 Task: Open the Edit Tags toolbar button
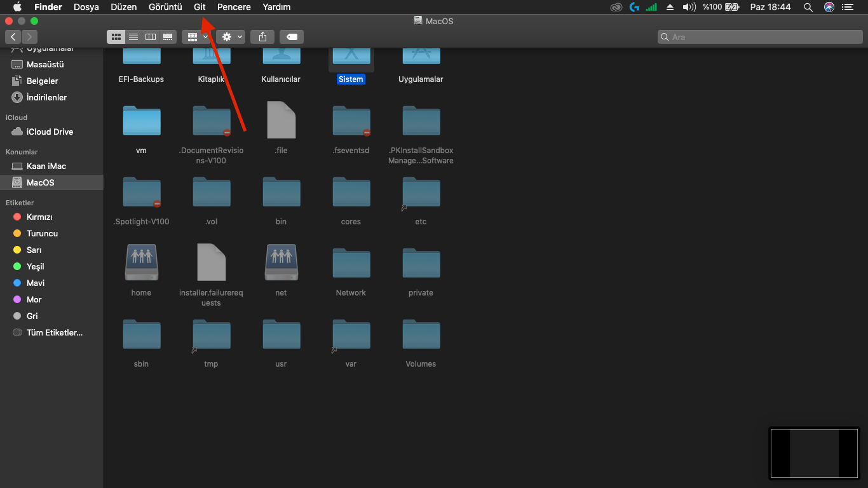point(292,37)
